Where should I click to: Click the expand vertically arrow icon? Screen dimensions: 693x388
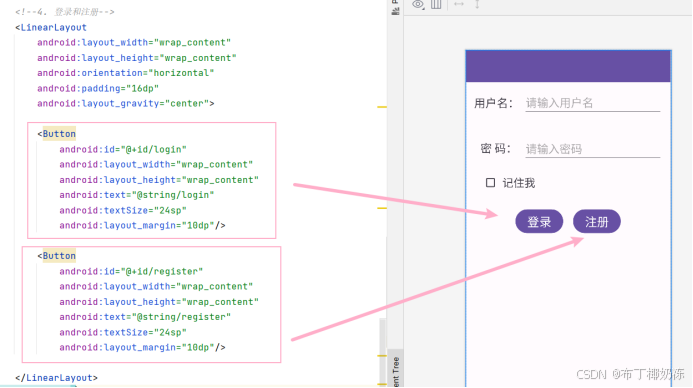pos(477,4)
